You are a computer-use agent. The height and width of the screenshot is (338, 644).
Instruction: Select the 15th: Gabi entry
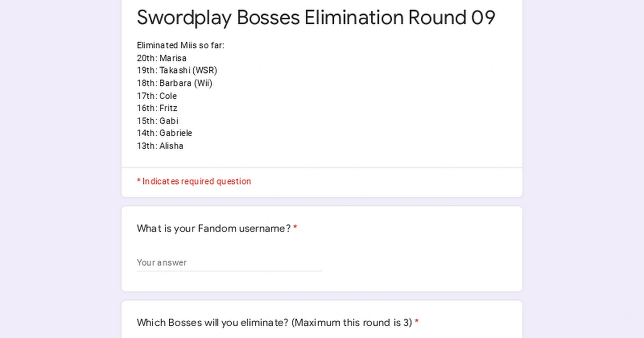click(157, 120)
